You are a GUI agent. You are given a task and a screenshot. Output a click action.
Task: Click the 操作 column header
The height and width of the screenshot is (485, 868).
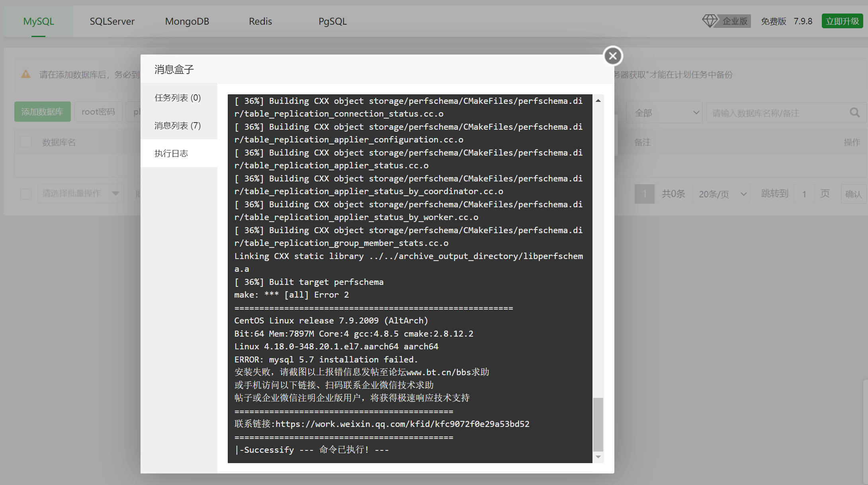coord(852,142)
